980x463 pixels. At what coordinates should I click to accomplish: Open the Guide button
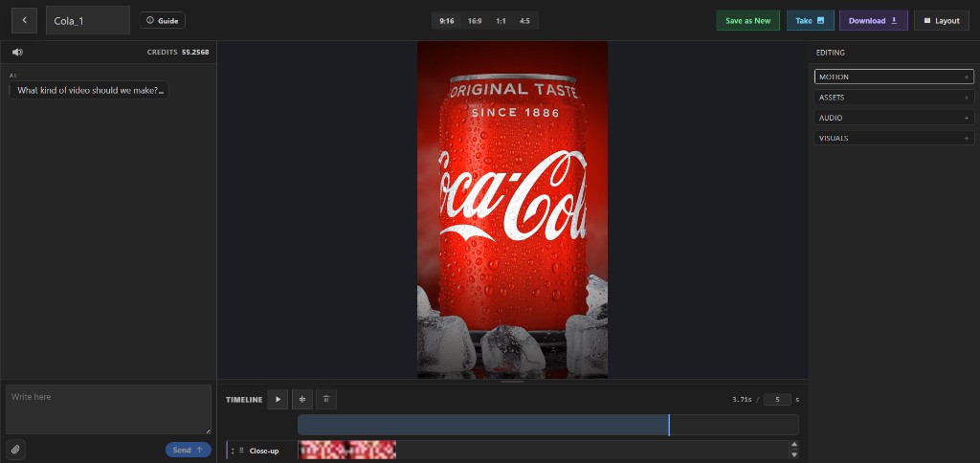click(x=163, y=21)
